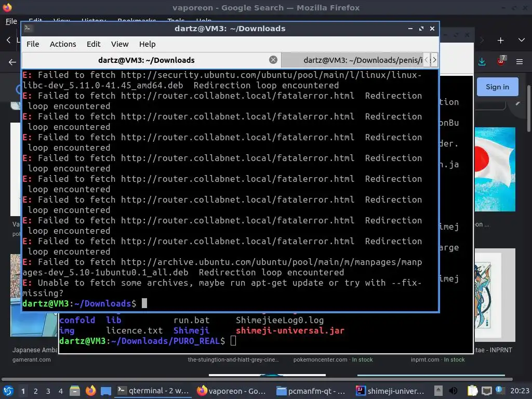Select the first terminal tab dartz@VM3: ~/Downloads
This screenshot has width=532, height=399.
[146, 60]
